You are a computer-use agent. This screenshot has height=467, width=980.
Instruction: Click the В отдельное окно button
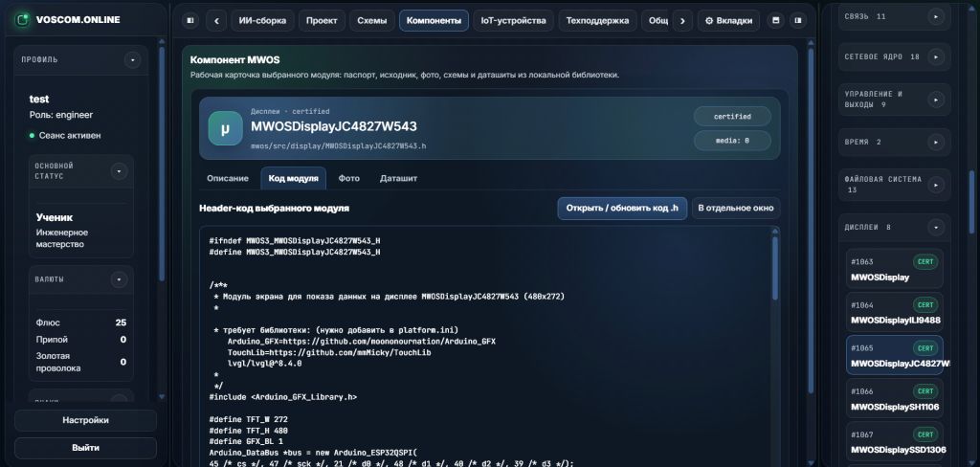click(x=736, y=209)
